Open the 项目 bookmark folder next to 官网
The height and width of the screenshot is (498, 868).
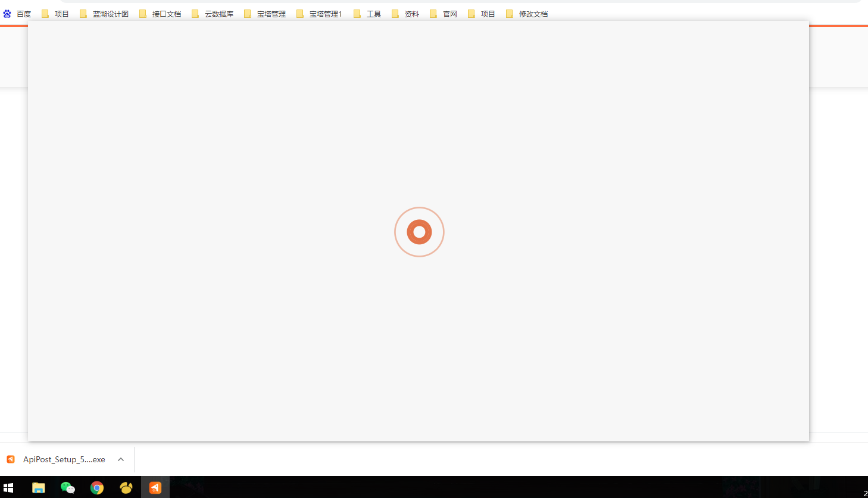(x=482, y=14)
